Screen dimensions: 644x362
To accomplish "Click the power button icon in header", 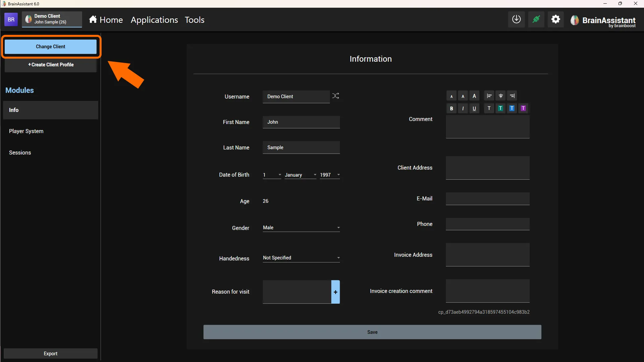I will tap(516, 19).
